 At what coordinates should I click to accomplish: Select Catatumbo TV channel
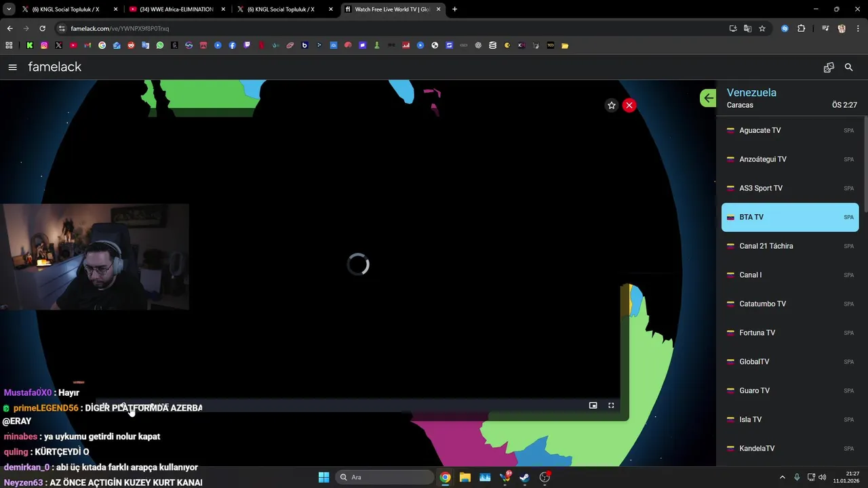[790, 304]
